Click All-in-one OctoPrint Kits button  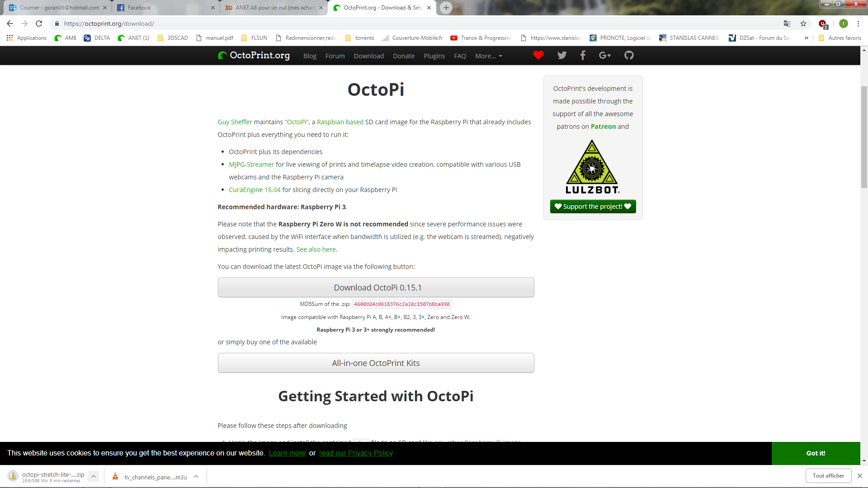pos(376,363)
